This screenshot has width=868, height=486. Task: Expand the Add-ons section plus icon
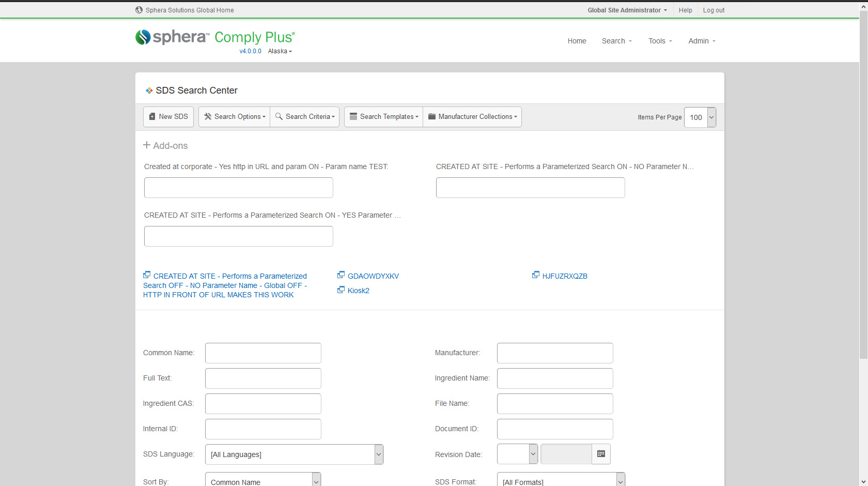click(x=147, y=145)
